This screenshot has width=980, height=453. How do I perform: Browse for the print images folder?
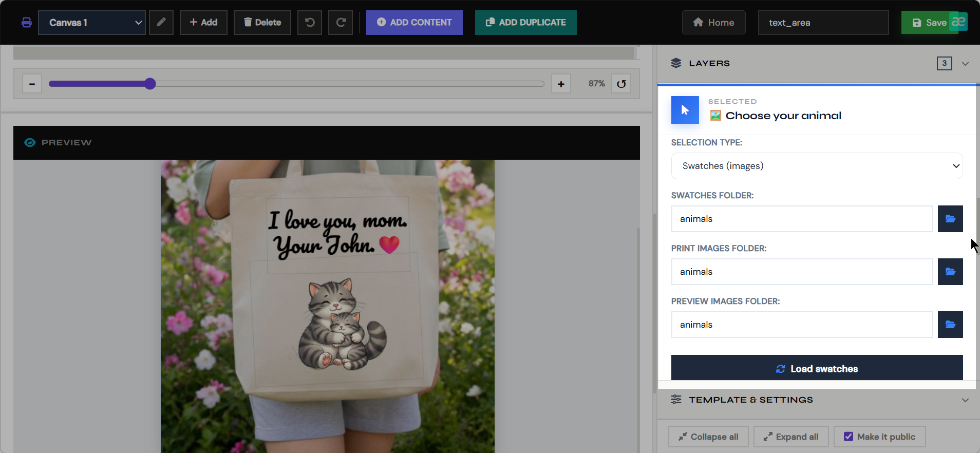tap(950, 272)
